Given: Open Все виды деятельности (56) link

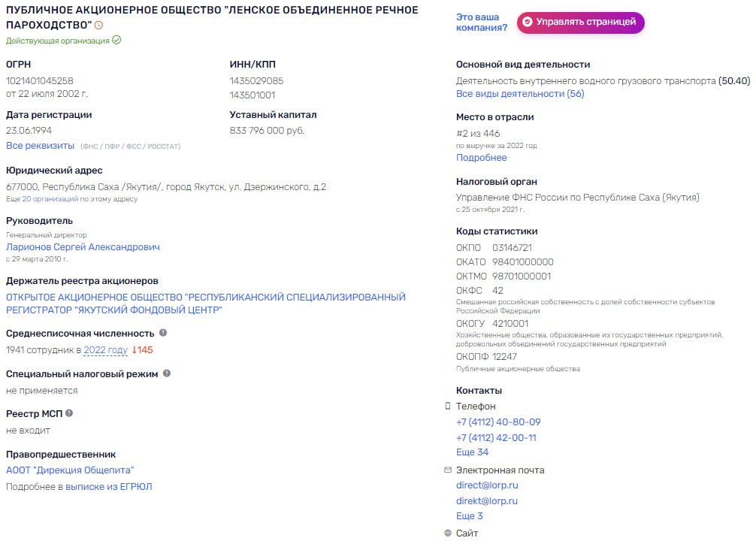Looking at the screenshot, I should (x=520, y=94).
